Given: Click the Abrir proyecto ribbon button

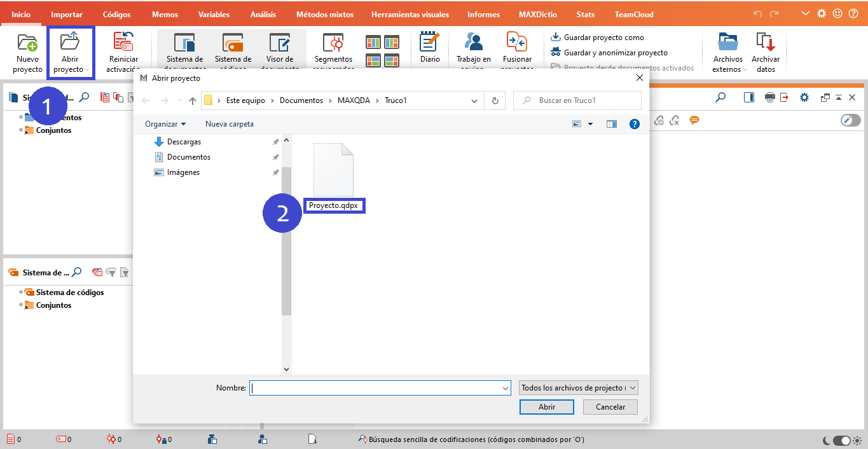Looking at the screenshot, I should click(70, 52).
